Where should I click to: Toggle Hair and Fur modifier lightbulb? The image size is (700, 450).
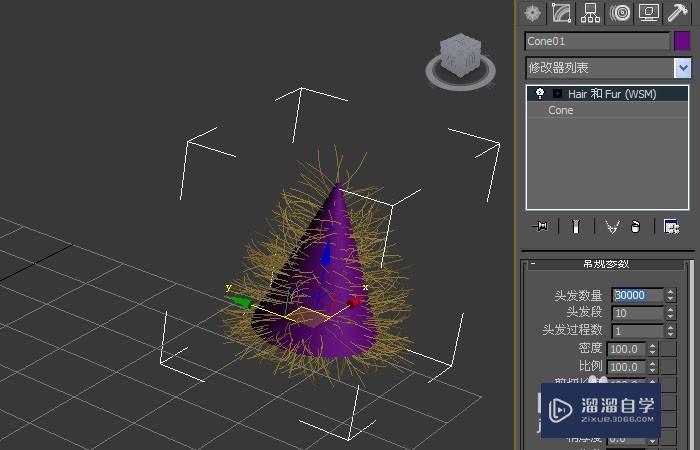(540, 93)
